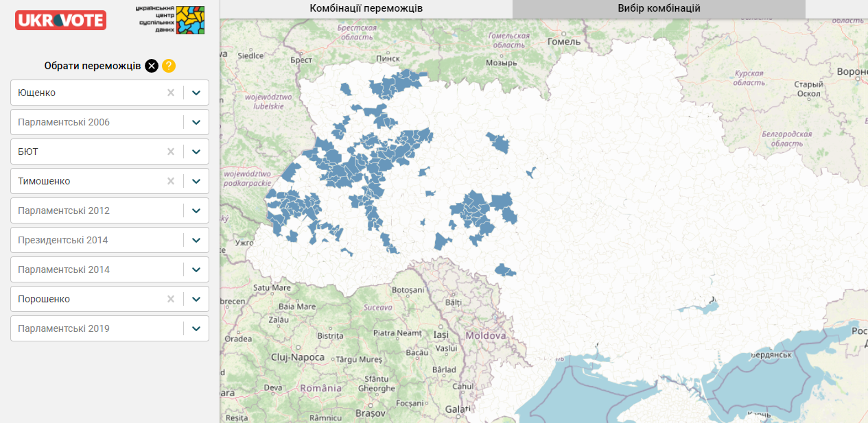Viewport: 868px width, 423px height.
Task: Clear the Тимошенко selection
Action: (171, 181)
